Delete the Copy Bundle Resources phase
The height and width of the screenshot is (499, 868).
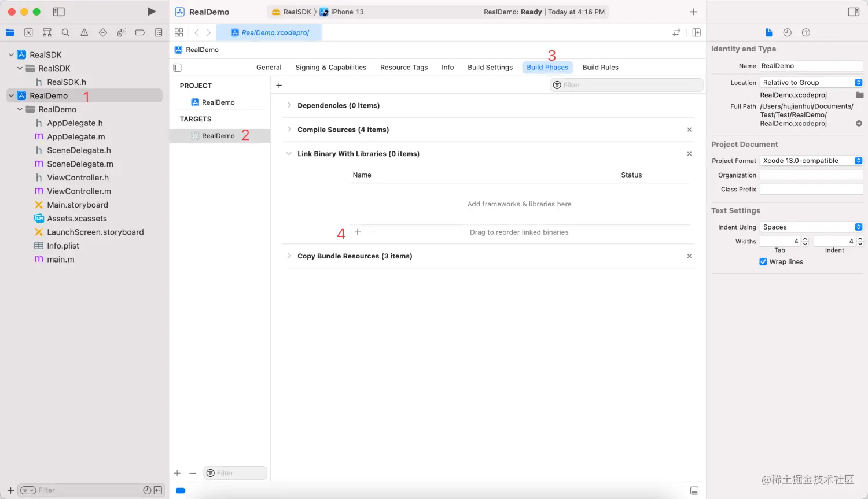(689, 256)
